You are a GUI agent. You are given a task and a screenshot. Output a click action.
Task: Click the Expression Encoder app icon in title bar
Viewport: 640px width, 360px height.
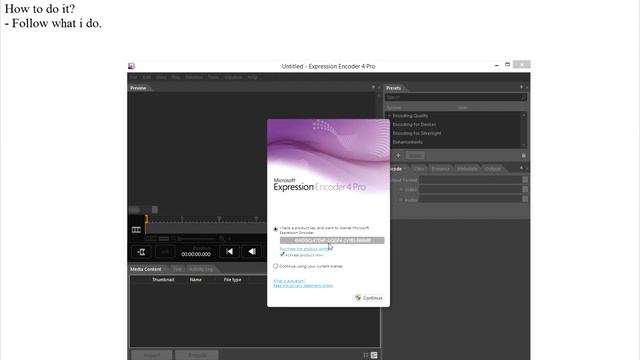[x=131, y=66]
